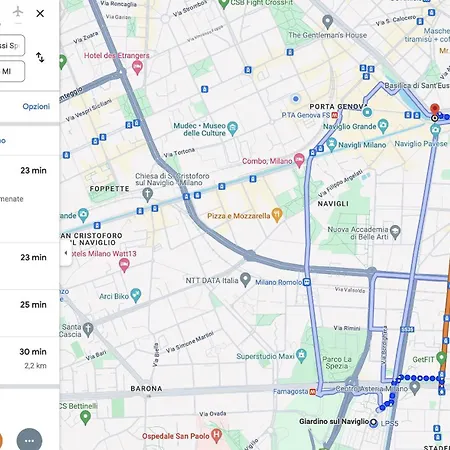Open the Milano Romolo train station icon
The height and width of the screenshot is (450, 450).
coord(307,282)
